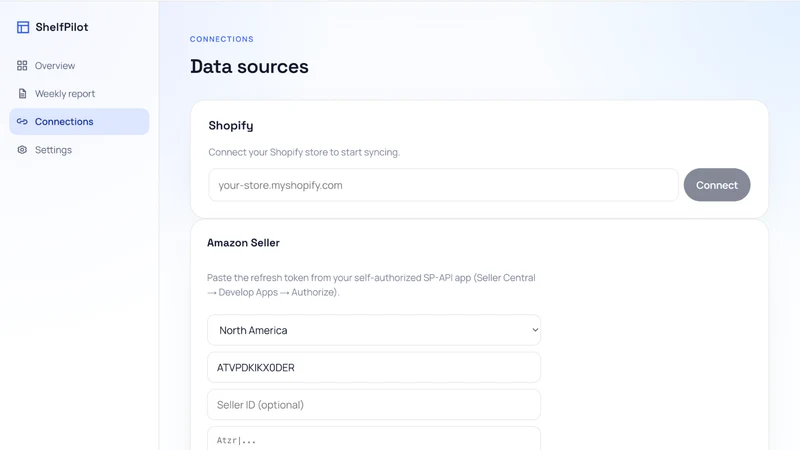
Task: Click the ShelfPilot brand name
Action: [x=62, y=27]
